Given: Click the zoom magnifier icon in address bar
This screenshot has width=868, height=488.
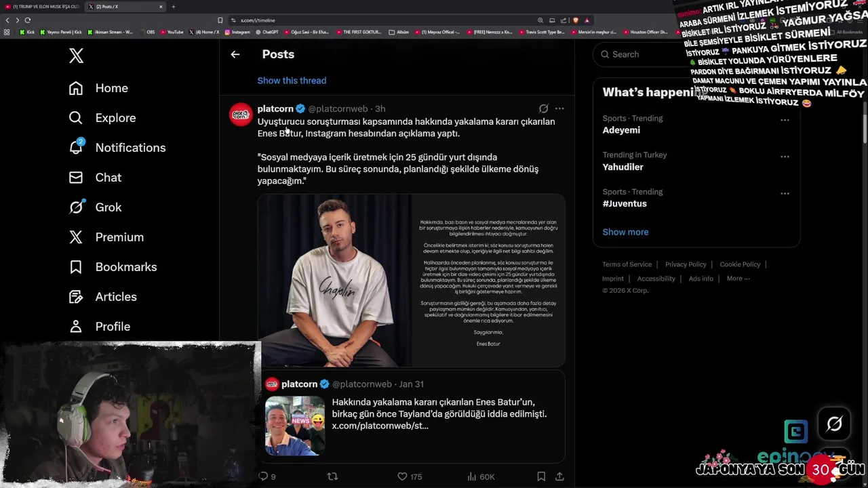Looking at the screenshot, I should [540, 20].
